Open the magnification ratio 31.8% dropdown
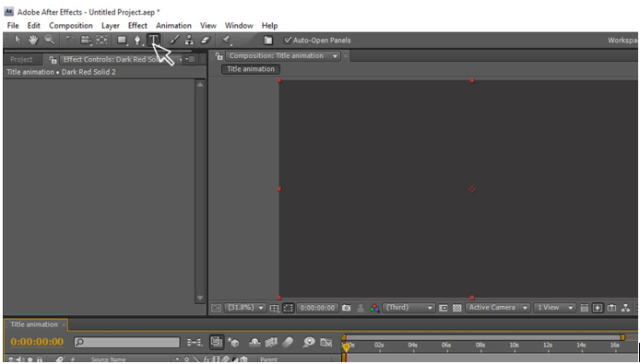Image resolution: width=640 pixels, height=364 pixels. coord(245,308)
